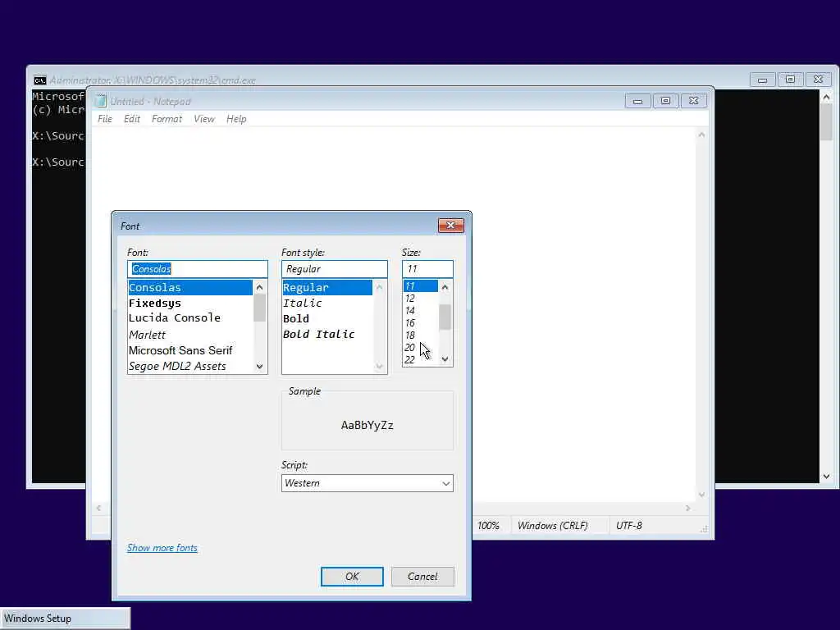Select Fixedsys in the font list
Viewport: 840px width, 630px height.
coord(190,304)
